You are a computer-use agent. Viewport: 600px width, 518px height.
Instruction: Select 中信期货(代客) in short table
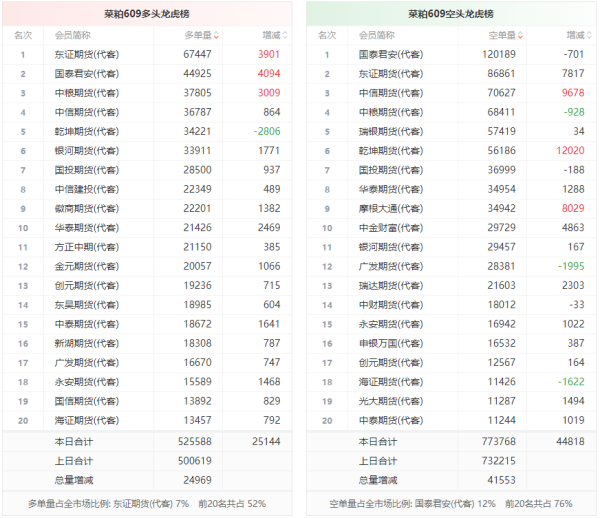(x=391, y=93)
